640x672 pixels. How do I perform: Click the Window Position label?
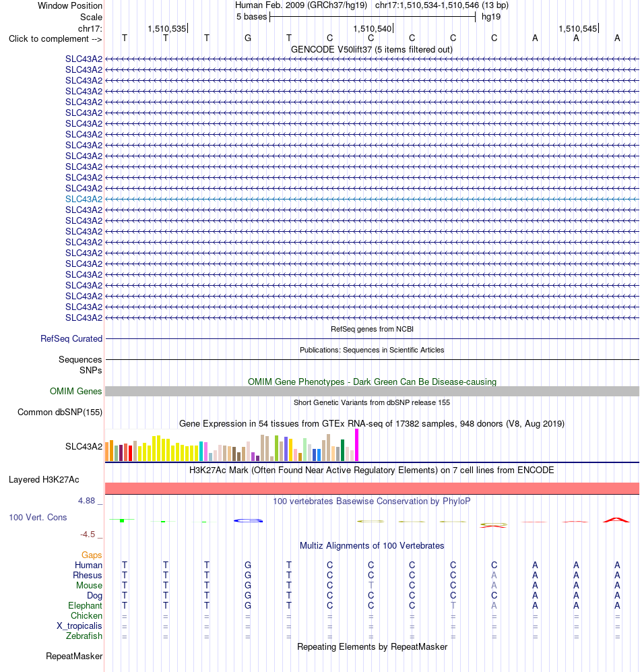tap(70, 5)
